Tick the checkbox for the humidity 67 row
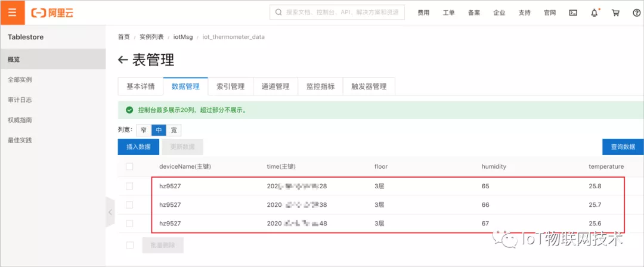 click(x=129, y=223)
